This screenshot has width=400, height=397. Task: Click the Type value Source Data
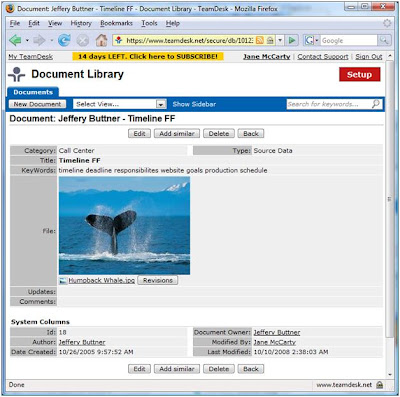tap(273, 151)
